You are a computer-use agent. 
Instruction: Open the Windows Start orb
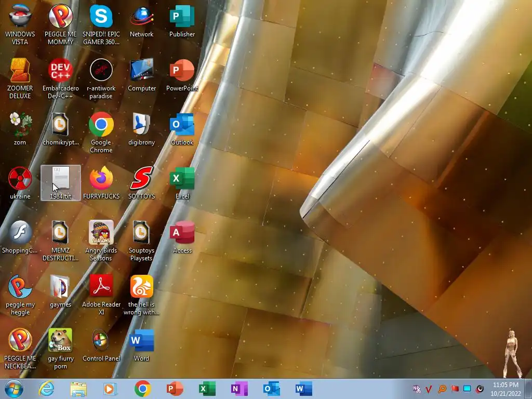pos(14,389)
